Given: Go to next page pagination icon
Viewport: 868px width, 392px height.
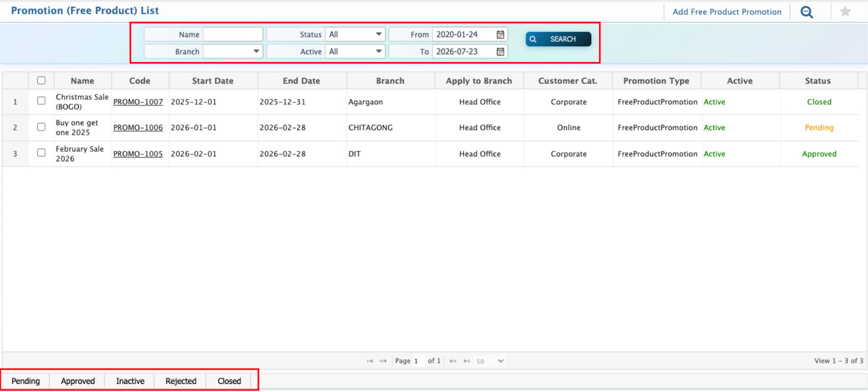Looking at the screenshot, I should click(453, 361).
